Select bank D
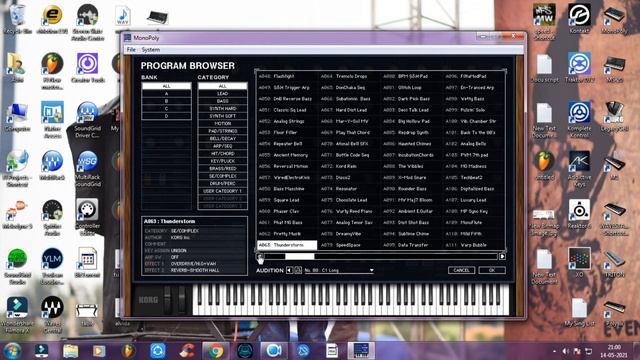This screenshot has height=360, width=640. coord(166,116)
